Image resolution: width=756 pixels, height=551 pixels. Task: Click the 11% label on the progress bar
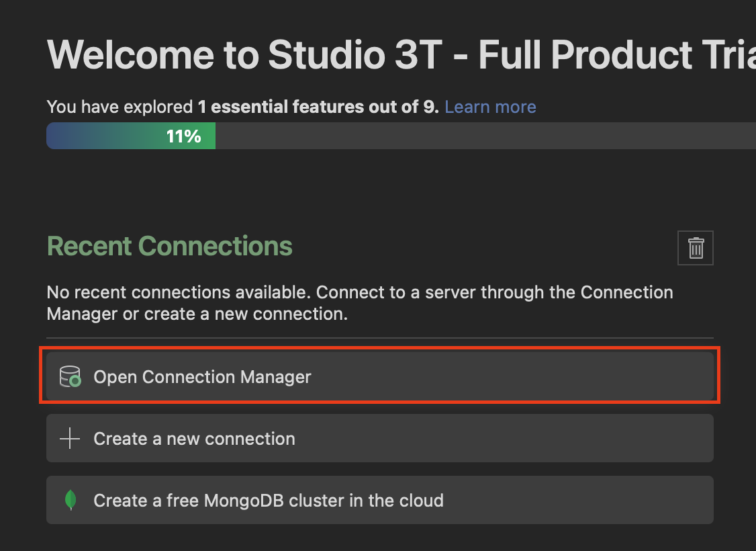click(183, 136)
